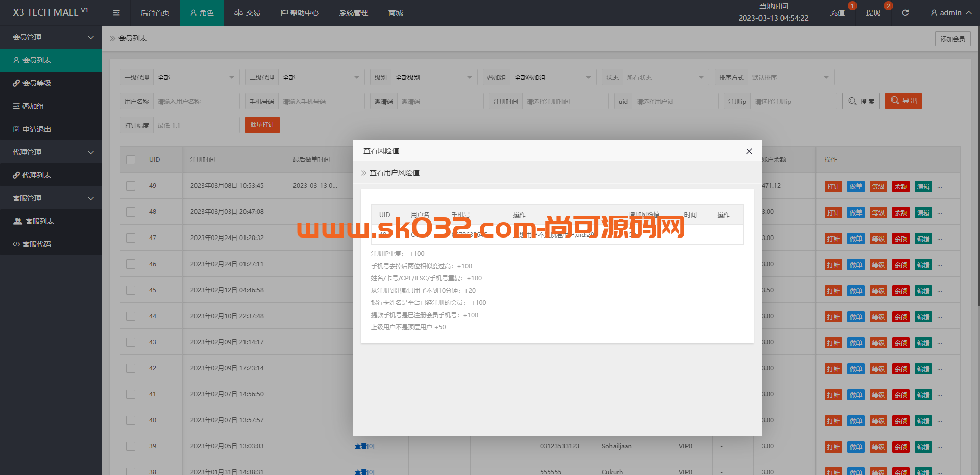Click 打针 button in UID 49 row
Screen dimensions: 980x475
click(834, 186)
